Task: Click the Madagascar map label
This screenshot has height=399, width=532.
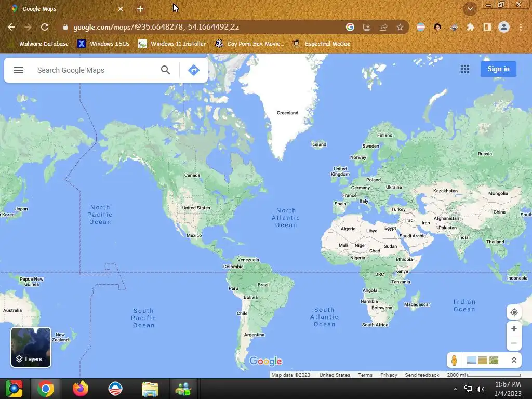Action: 417,304
